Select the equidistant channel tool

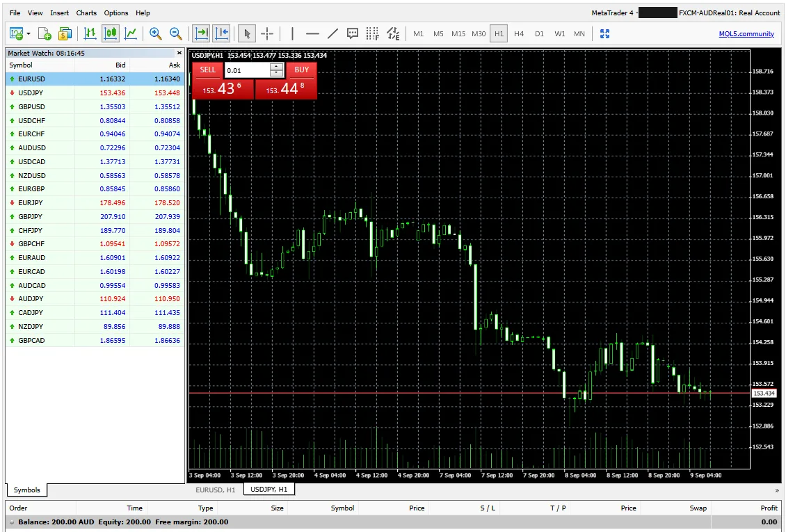[394, 33]
